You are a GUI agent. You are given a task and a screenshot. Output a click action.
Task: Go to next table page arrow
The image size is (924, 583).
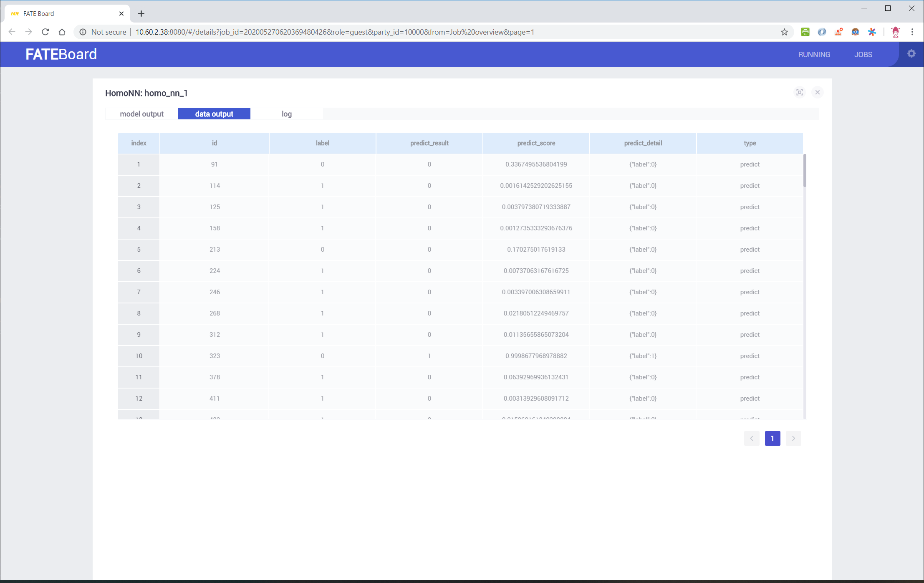click(793, 438)
